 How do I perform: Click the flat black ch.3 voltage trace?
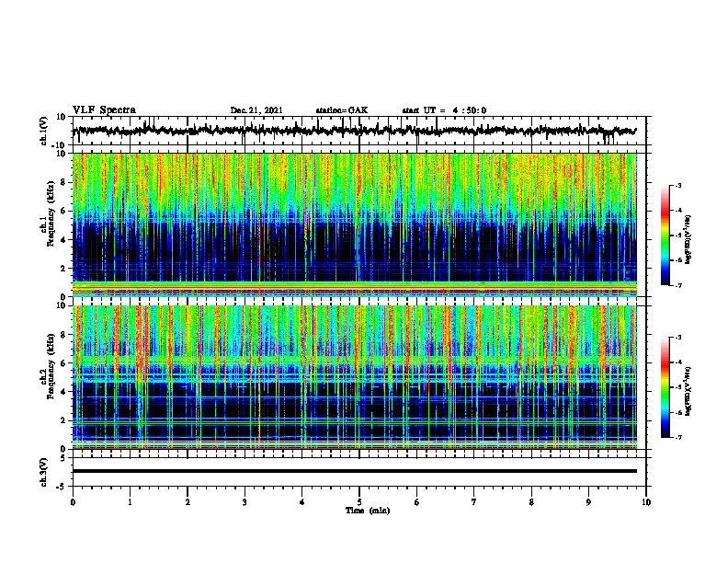click(355, 471)
